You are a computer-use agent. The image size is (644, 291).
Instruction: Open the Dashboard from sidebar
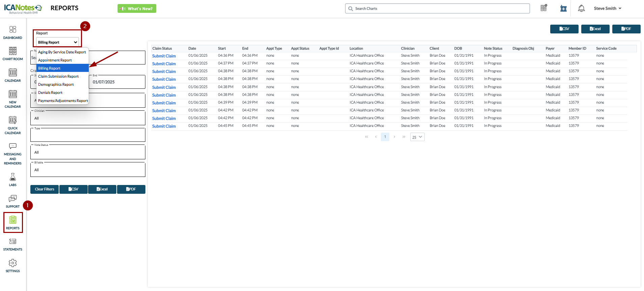13,32
